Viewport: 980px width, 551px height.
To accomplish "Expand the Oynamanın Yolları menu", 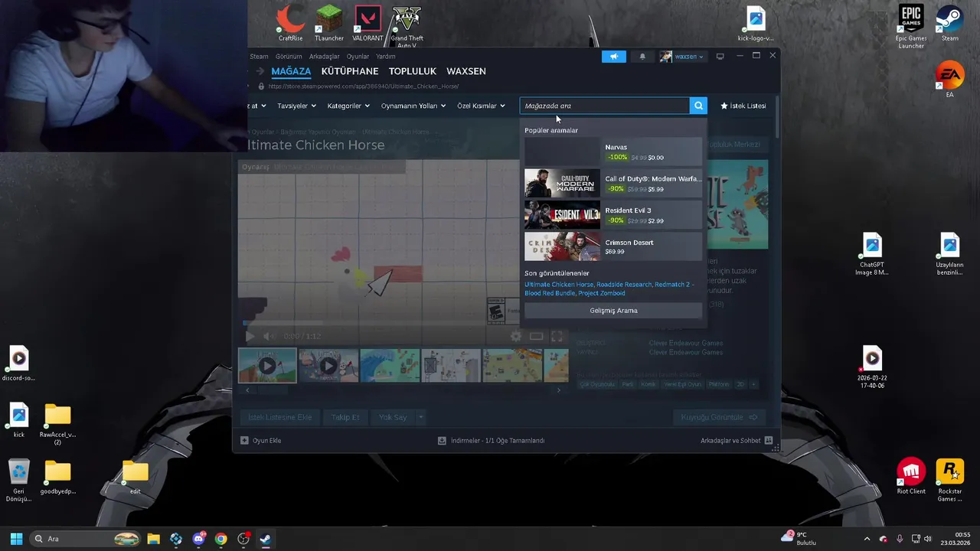I will (x=413, y=106).
